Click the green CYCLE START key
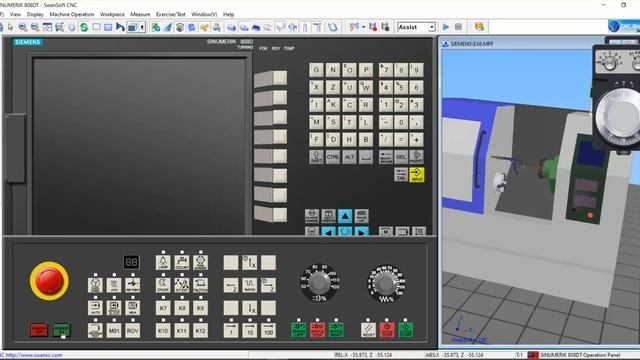This screenshot has width=640, height=360. [406, 330]
